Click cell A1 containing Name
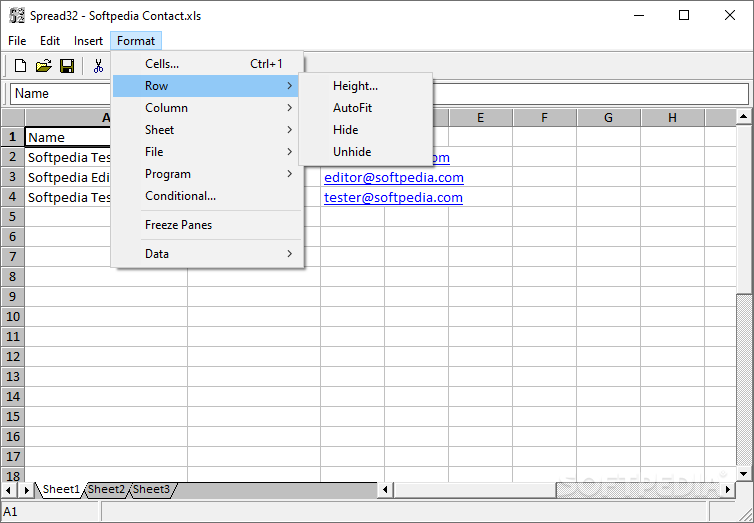The image size is (754, 523). coord(69,137)
